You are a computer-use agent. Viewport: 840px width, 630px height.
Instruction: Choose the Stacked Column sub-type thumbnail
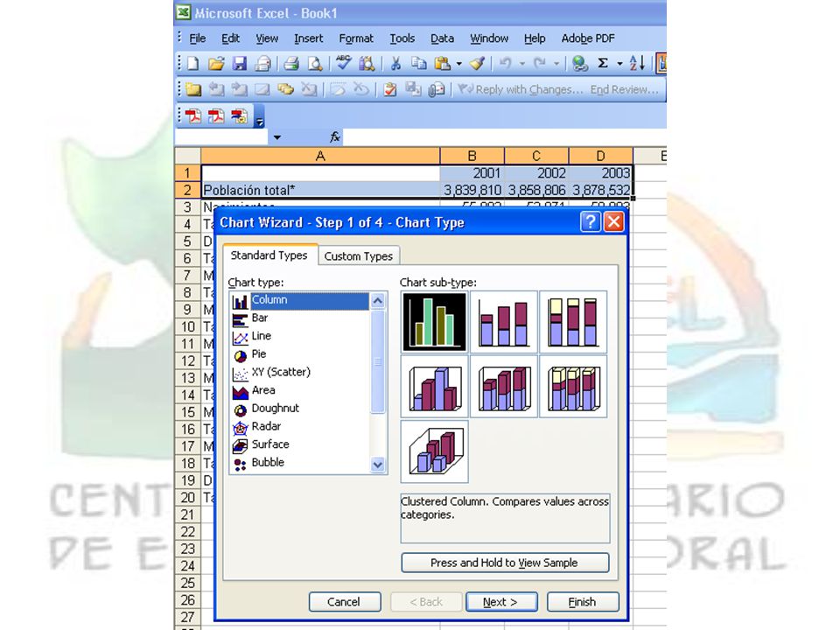pyautogui.click(x=504, y=321)
